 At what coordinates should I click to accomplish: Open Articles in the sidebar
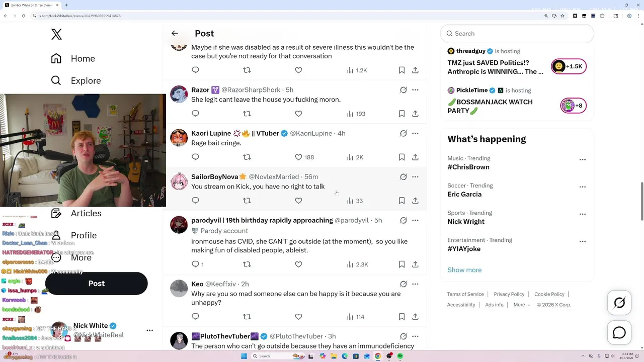click(x=76, y=213)
